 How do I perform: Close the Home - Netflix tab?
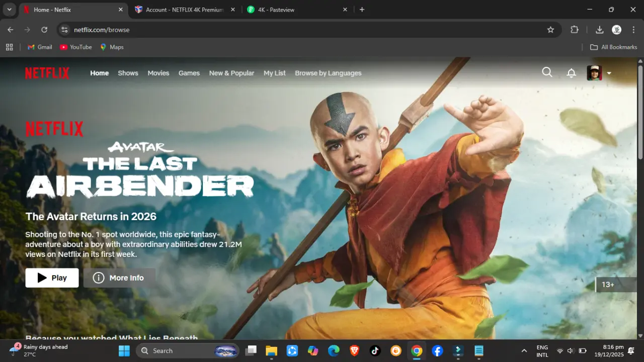[x=120, y=10]
